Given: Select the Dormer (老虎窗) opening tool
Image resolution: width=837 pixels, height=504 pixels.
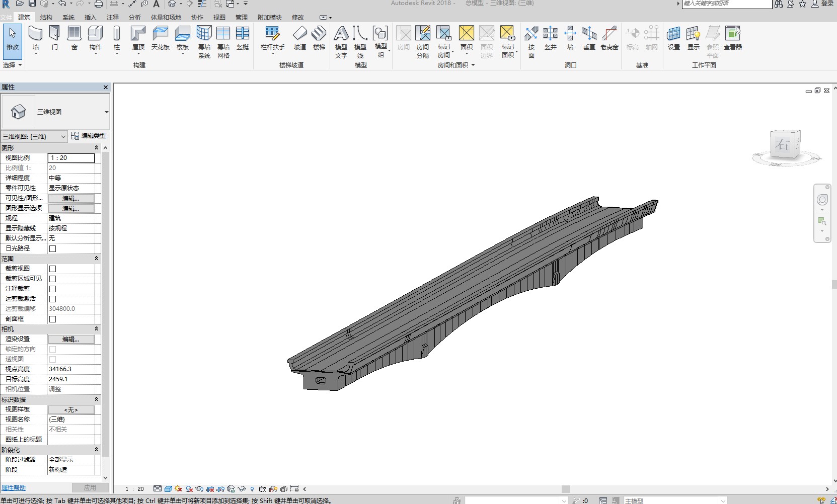Looking at the screenshot, I should 610,39.
